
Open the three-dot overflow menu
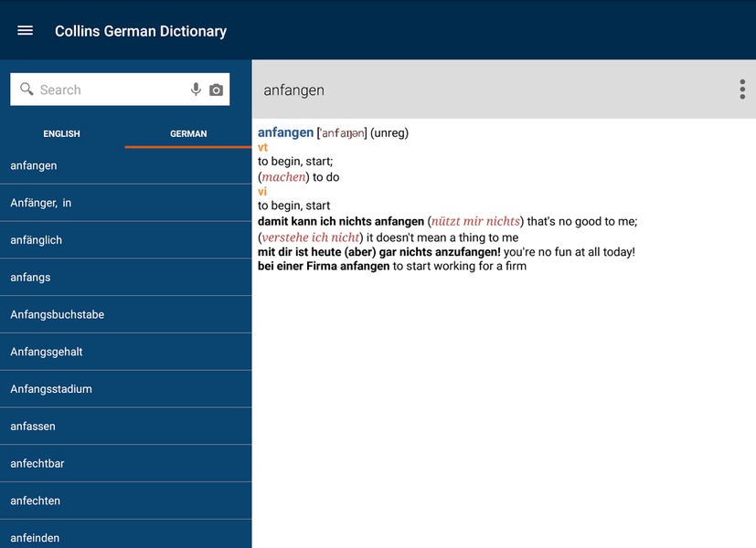tap(742, 90)
